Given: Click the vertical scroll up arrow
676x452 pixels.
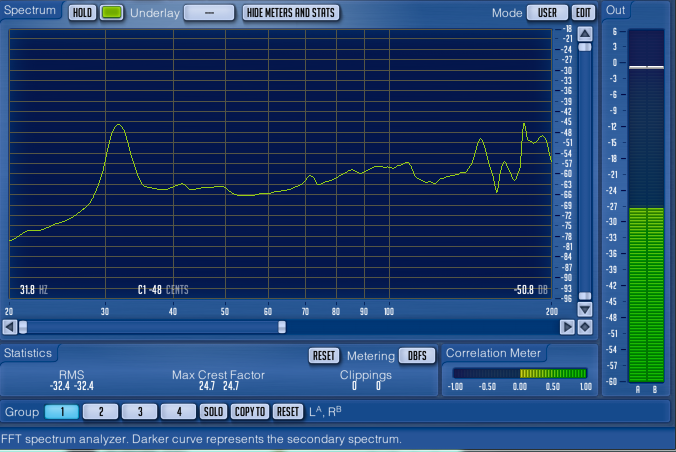Looking at the screenshot, I should [x=585, y=34].
